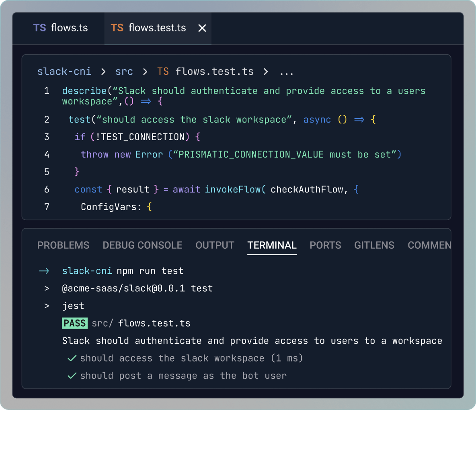Click the TS icon on flows.ts tab
The image size is (476, 450).
point(39,28)
